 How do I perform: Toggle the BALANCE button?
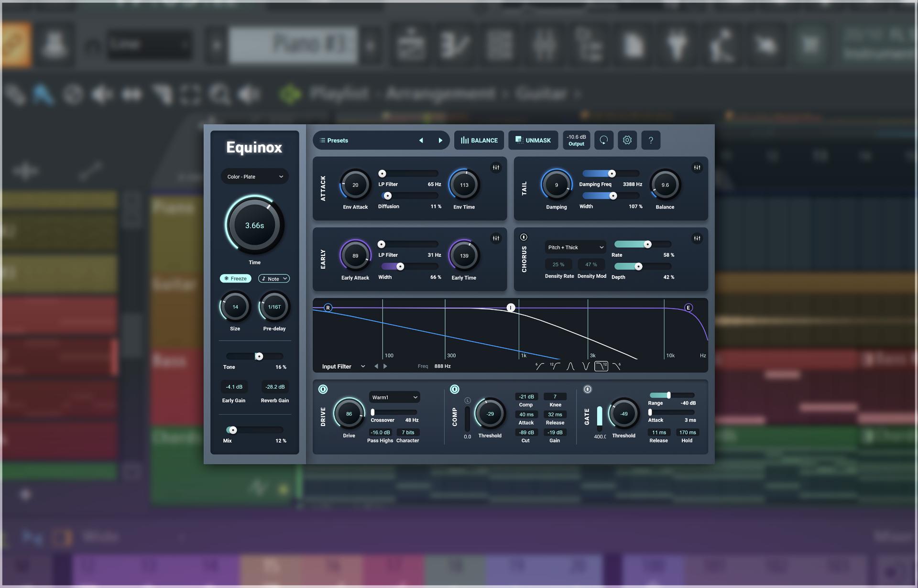coord(479,140)
